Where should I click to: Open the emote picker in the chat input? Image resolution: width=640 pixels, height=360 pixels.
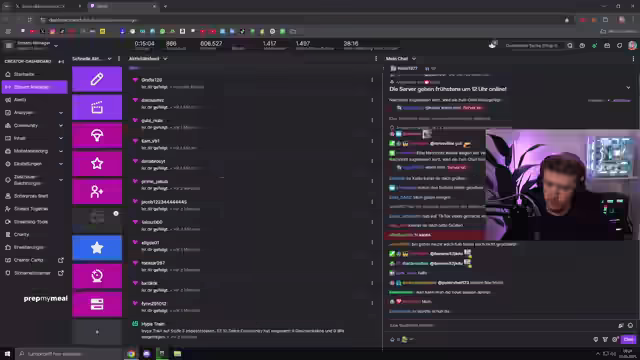point(630,325)
